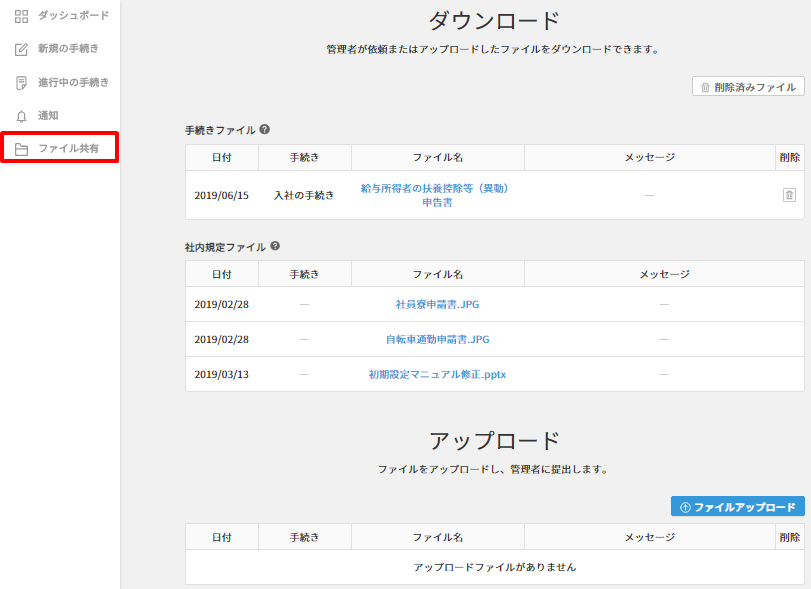Select 通知 in the sidebar
The height and width of the screenshot is (589, 811).
point(48,116)
